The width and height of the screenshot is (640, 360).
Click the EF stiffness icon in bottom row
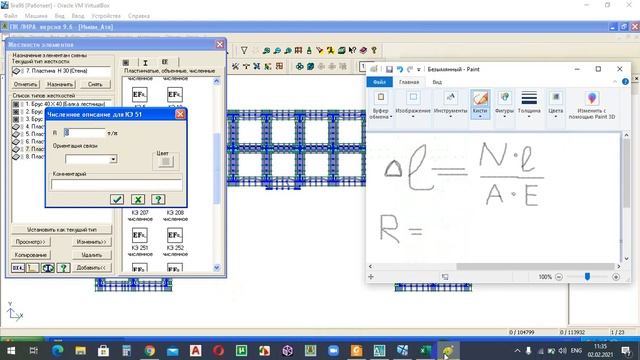pos(18,268)
